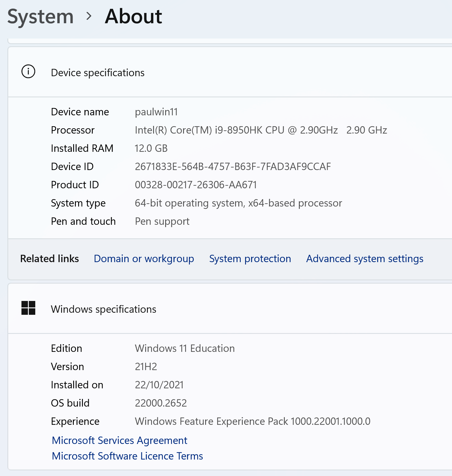
Task: Select the version value 21H2
Action: 146,367
